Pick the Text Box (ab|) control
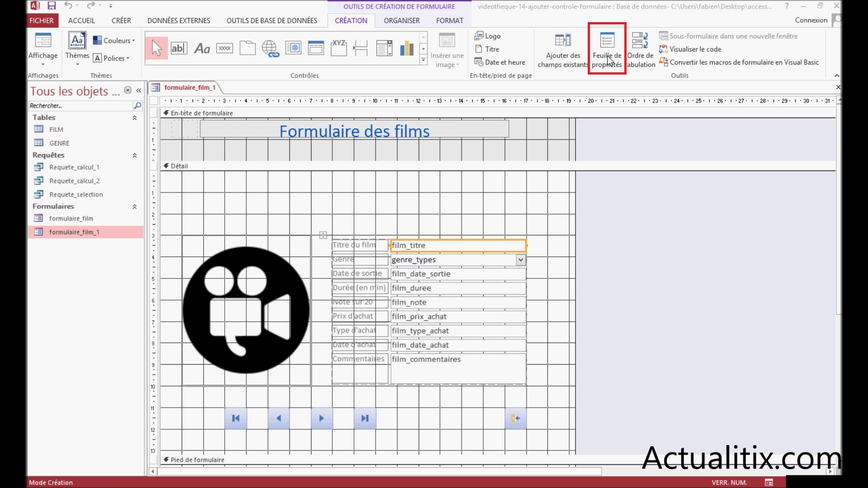868x488 pixels. point(179,48)
